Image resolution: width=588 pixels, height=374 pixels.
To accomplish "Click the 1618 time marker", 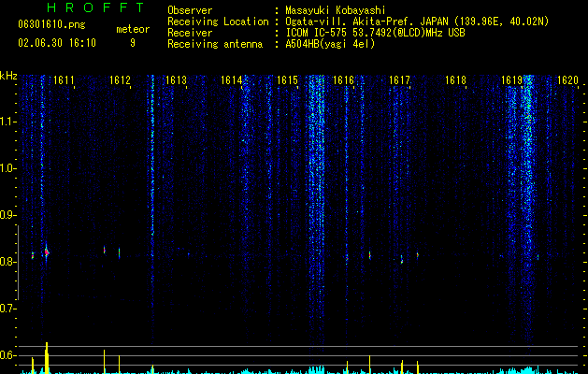I will point(455,80).
